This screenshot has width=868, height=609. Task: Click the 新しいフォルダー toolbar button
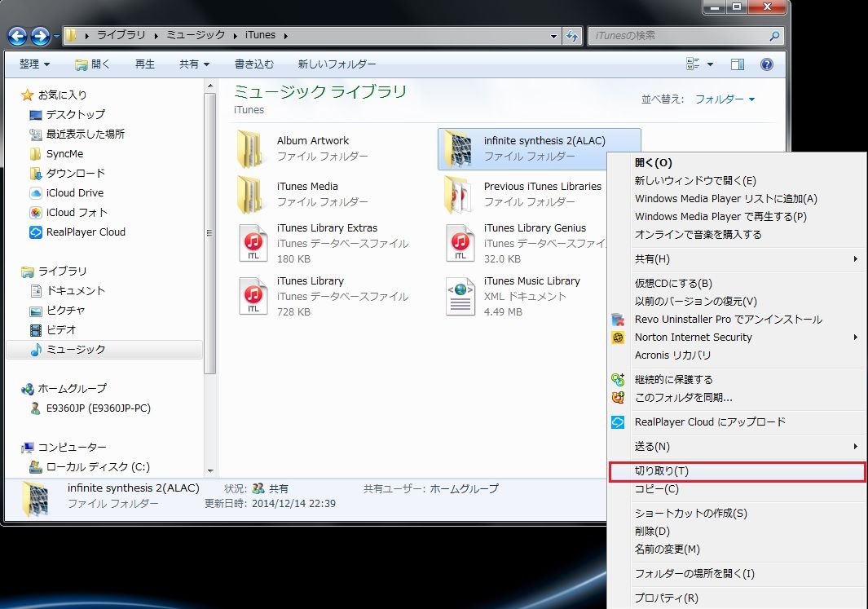click(337, 64)
